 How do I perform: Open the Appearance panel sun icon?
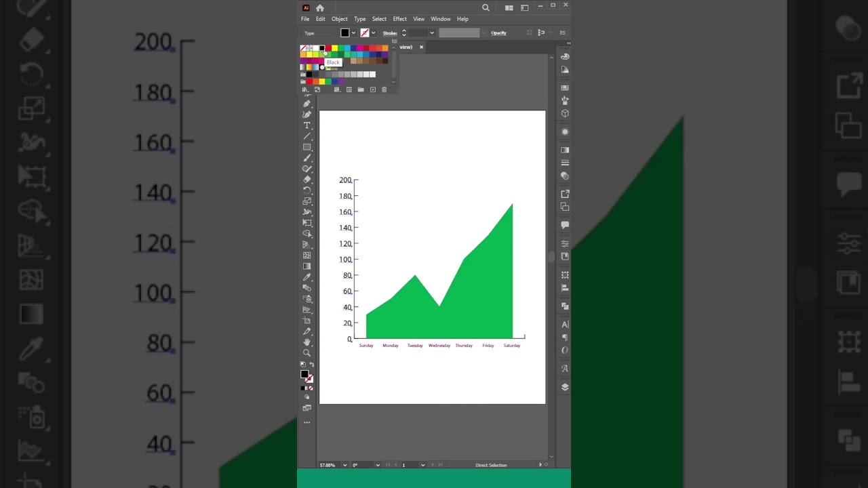pyautogui.click(x=565, y=131)
